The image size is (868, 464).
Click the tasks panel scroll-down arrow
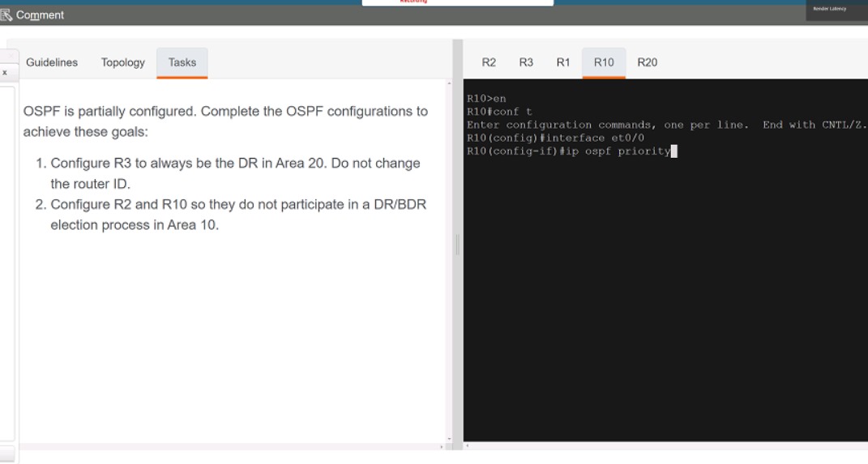tap(448, 437)
